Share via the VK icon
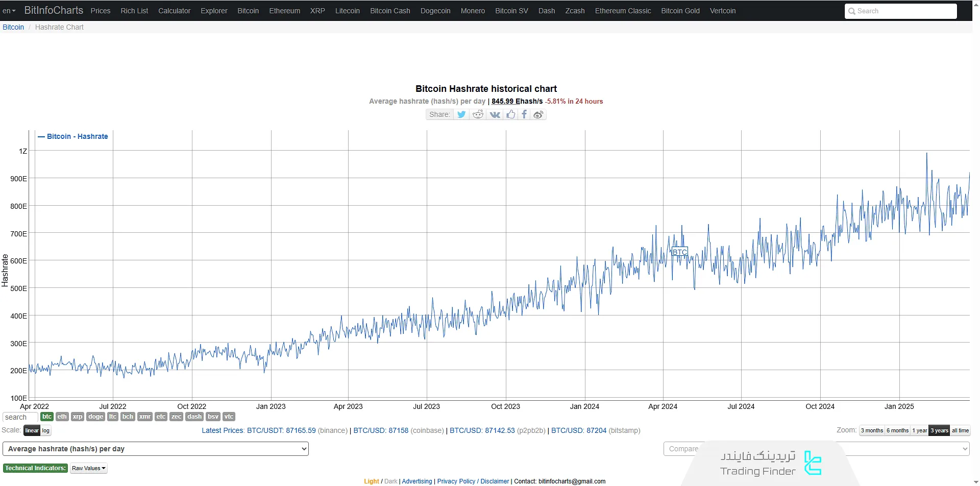This screenshot has width=980, height=486. pos(495,114)
